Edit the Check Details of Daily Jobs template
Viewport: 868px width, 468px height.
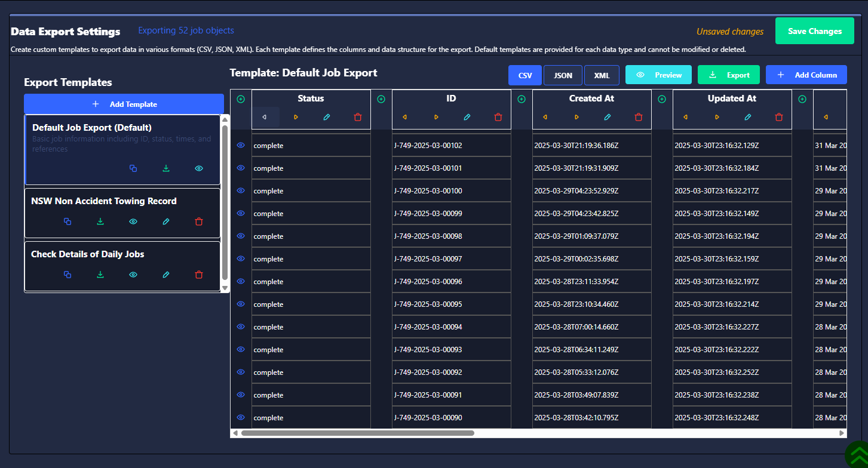[166, 275]
